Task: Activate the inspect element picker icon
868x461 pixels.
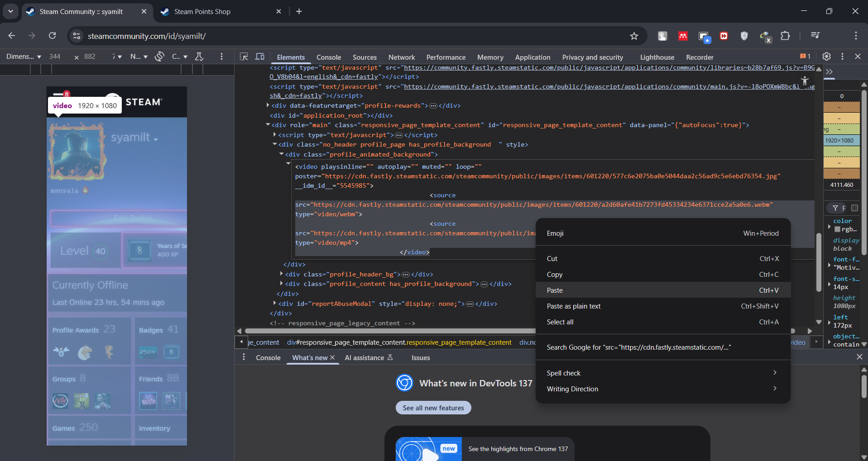Action: point(244,57)
